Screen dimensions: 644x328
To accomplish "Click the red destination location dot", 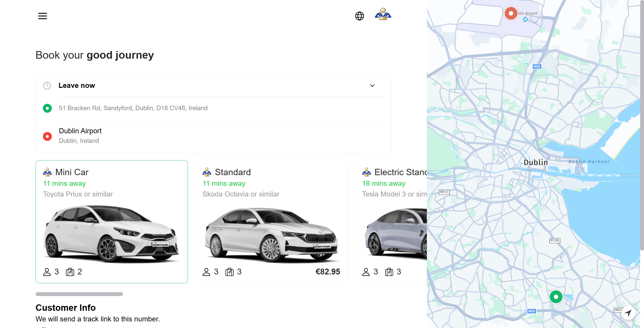I will coord(47,136).
